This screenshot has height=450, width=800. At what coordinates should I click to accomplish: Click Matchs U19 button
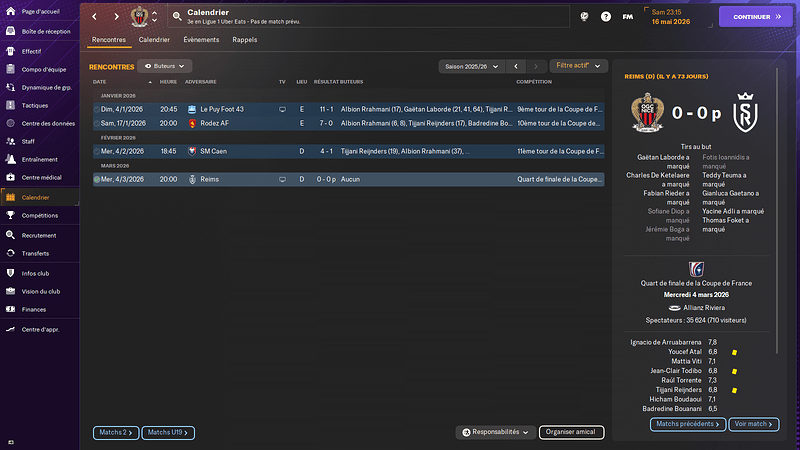click(x=168, y=433)
